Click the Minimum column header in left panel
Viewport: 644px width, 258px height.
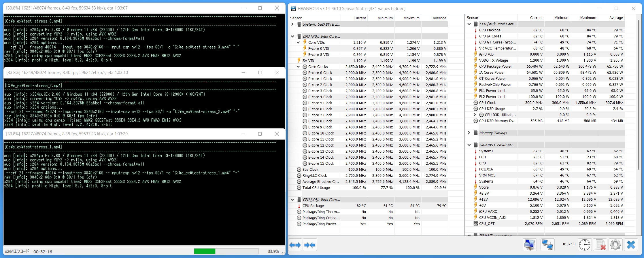pyautogui.click(x=381, y=18)
